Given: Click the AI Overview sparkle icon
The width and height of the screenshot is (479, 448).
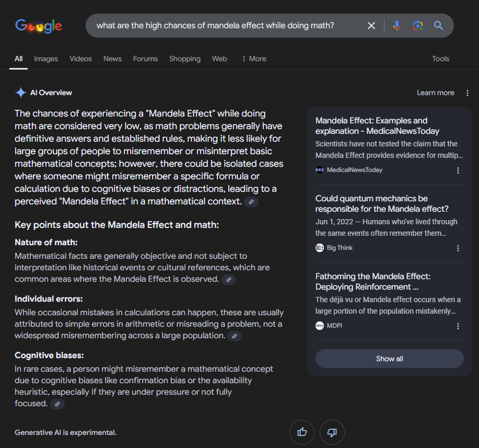Looking at the screenshot, I should (21, 93).
